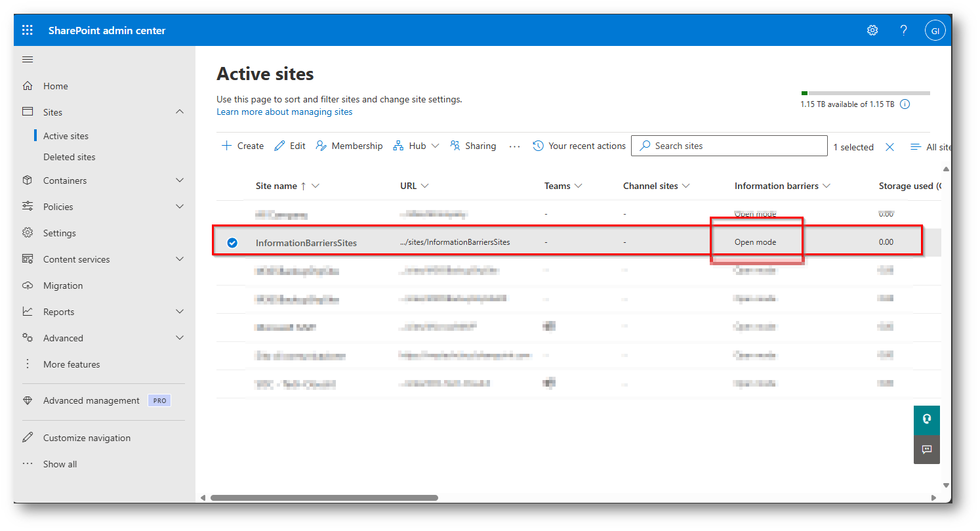Click the Advanced management diamond icon
This screenshot has width=980, height=531.
coord(28,400)
